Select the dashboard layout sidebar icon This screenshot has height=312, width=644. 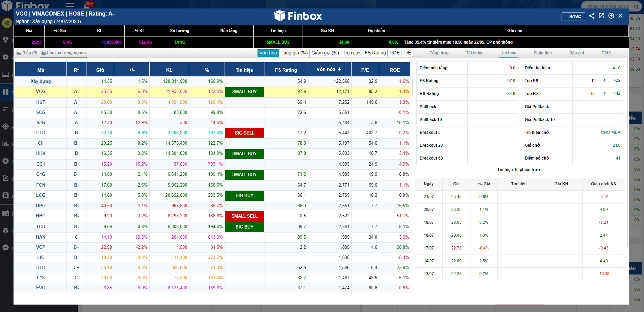click(6, 92)
